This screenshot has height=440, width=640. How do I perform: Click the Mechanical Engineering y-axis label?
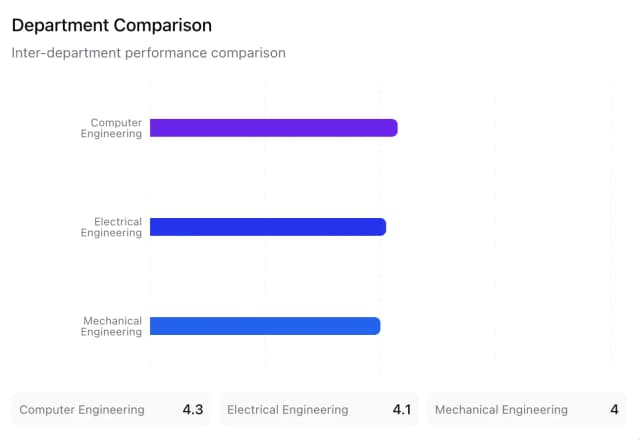tap(111, 326)
